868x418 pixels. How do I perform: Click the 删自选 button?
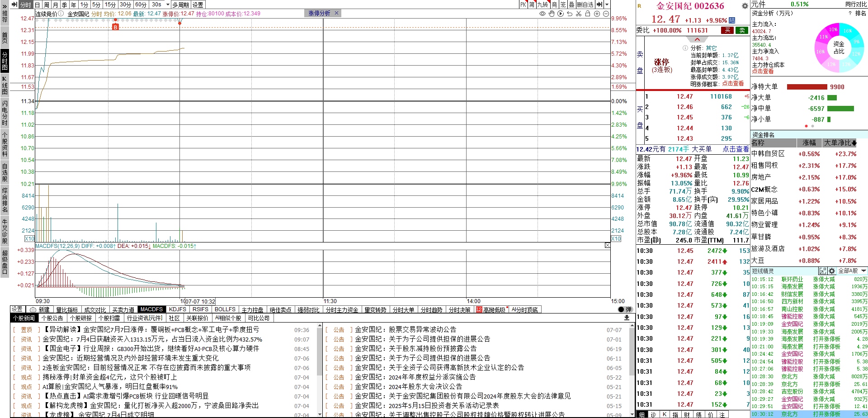[x=585, y=5]
